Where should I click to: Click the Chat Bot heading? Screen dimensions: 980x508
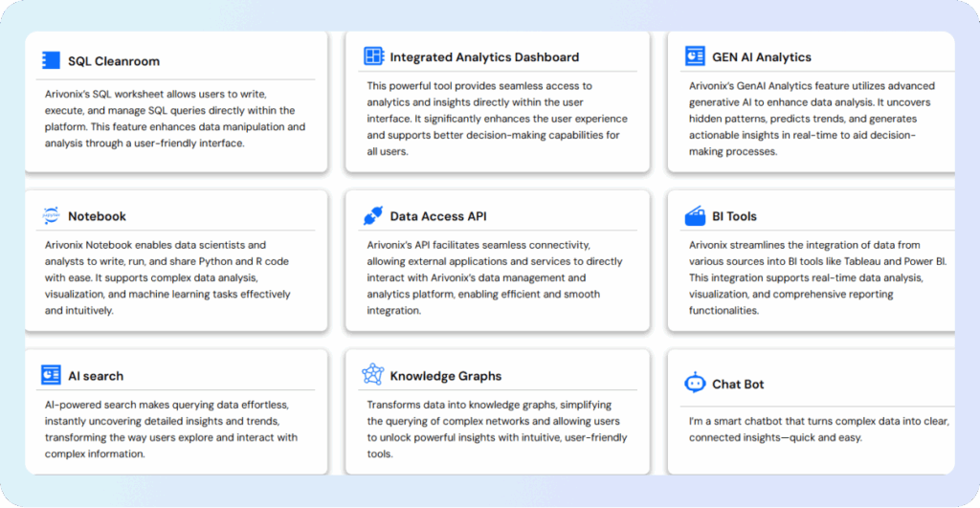tap(738, 385)
